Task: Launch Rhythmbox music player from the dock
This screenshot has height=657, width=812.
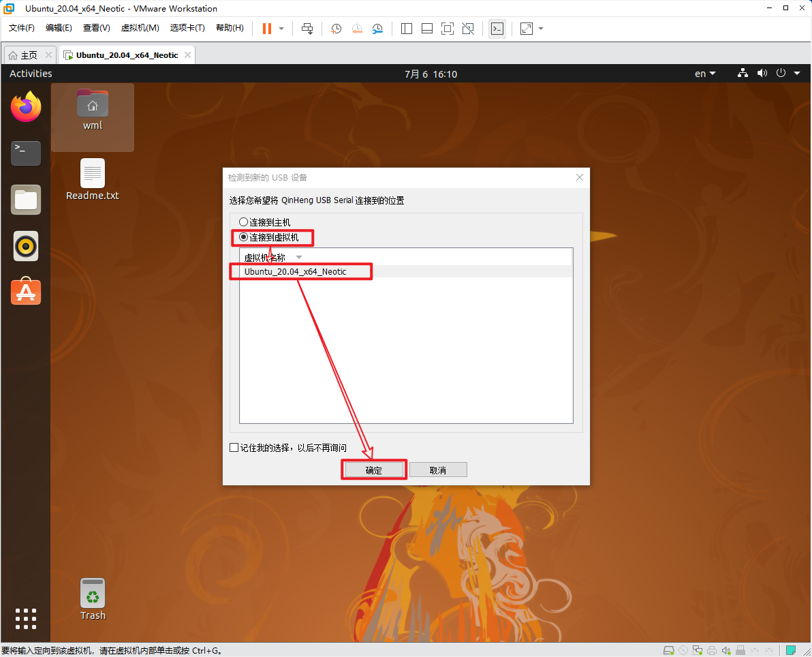Action: tap(26, 246)
